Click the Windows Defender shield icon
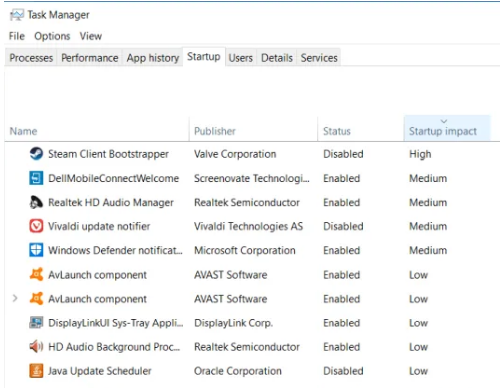The width and height of the screenshot is (500, 388). 36,250
